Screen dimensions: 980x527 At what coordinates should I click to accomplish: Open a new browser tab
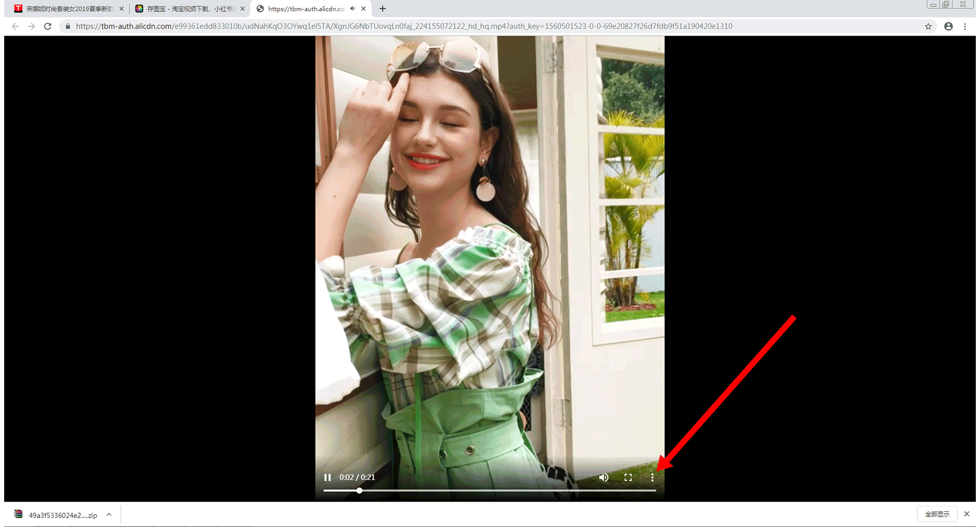(382, 9)
